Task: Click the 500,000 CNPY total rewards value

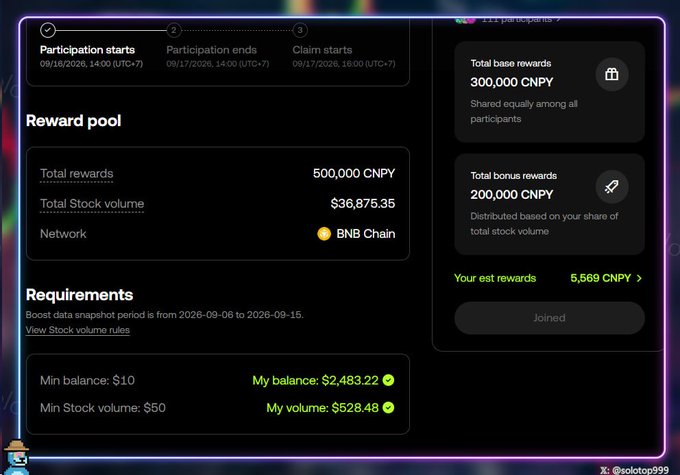Action: (354, 174)
